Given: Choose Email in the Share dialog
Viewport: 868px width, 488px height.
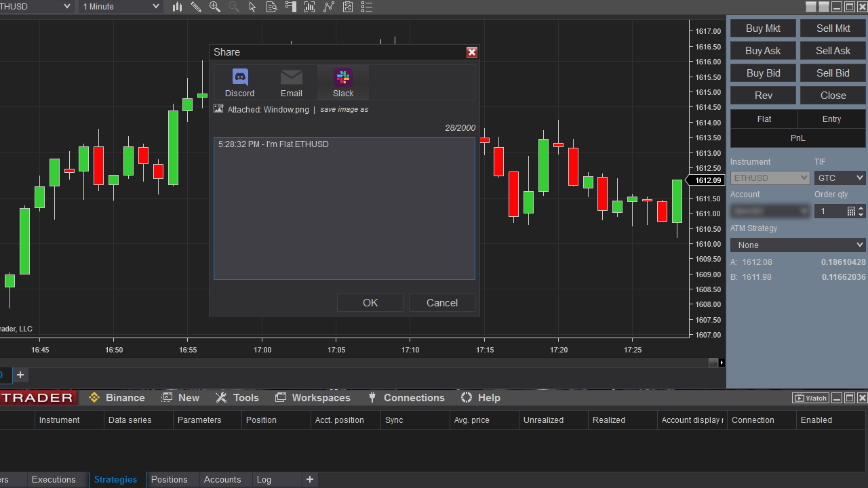Looking at the screenshot, I should click(x=292, y=83).
